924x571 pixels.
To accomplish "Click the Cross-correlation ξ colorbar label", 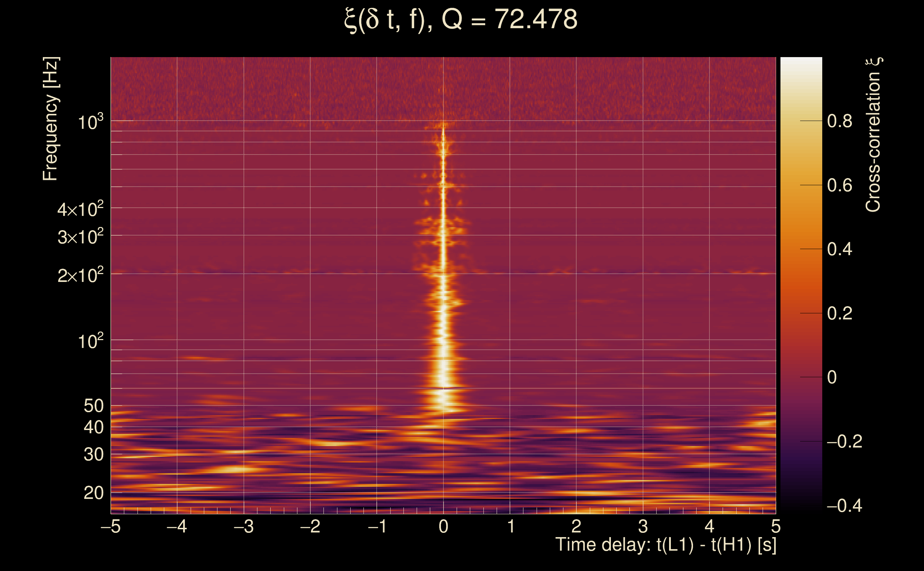I will tap(873, 135).
